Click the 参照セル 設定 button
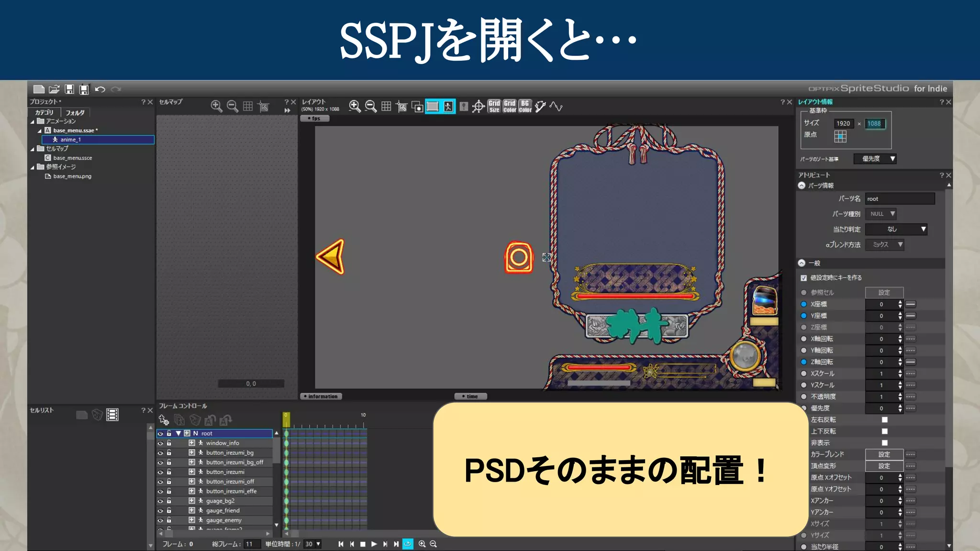The image size is (980, 551). [884, 293]
